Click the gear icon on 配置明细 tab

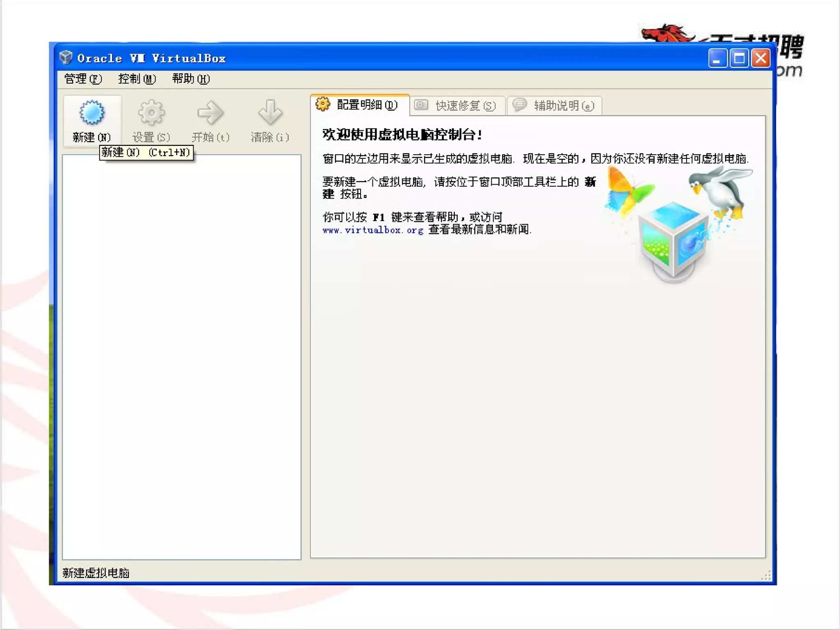[323, 105]
